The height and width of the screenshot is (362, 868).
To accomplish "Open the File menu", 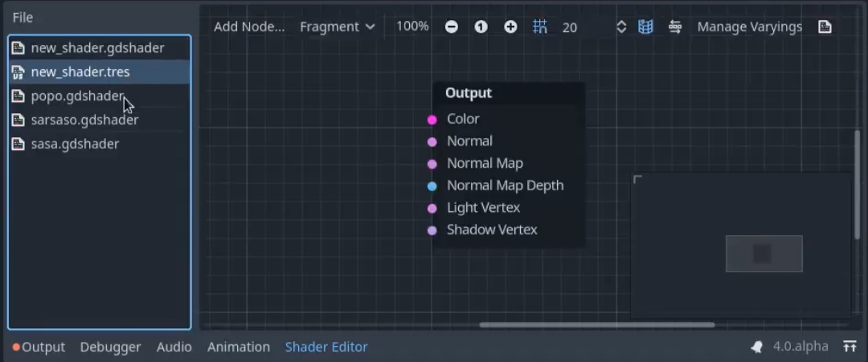I will pos(23,17).
